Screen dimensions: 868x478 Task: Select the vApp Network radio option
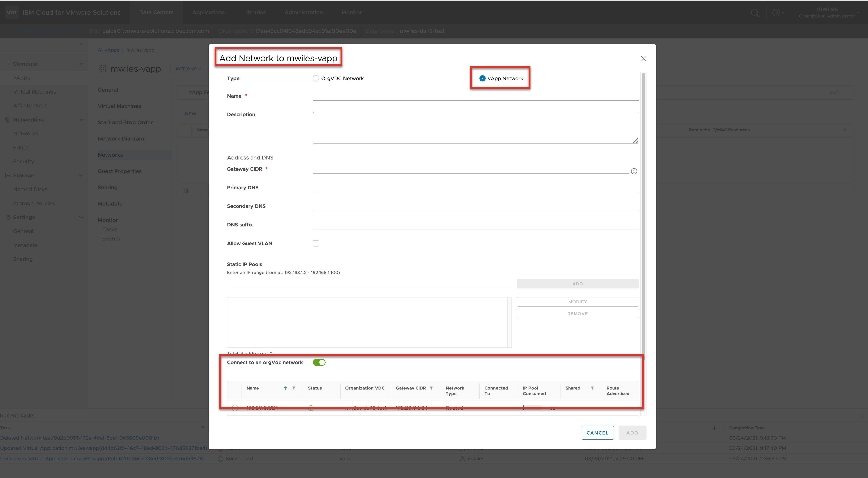pyautogui.click(x=482, y=78)
